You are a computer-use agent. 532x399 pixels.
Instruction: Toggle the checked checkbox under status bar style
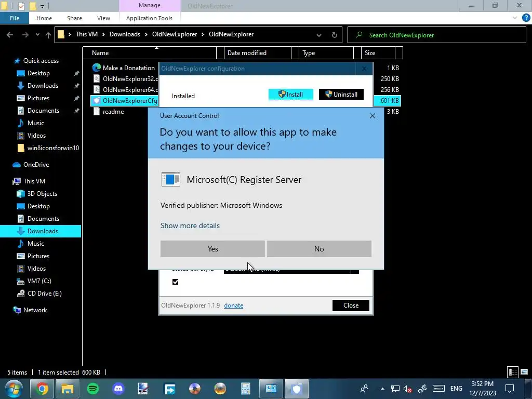(x=176, y=282)
